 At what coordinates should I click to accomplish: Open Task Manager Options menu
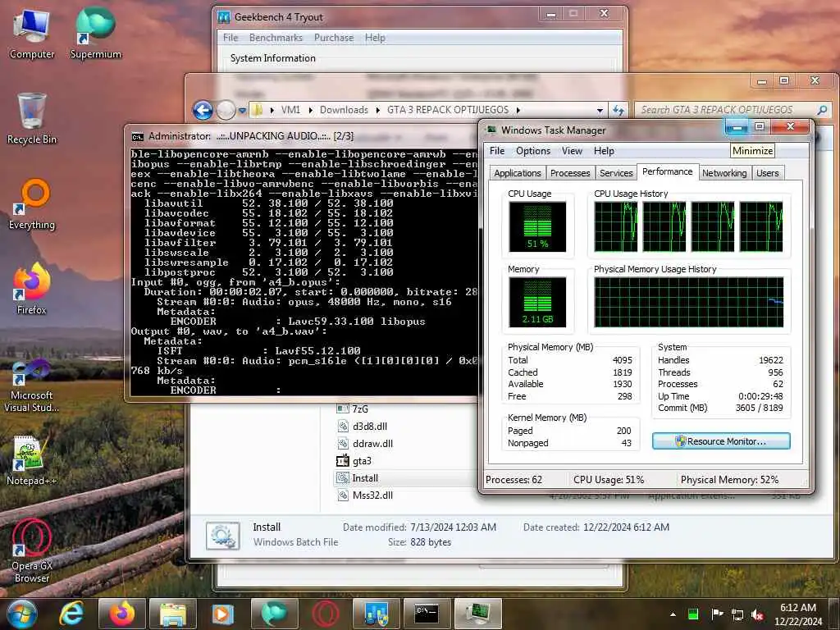[533, 151]
